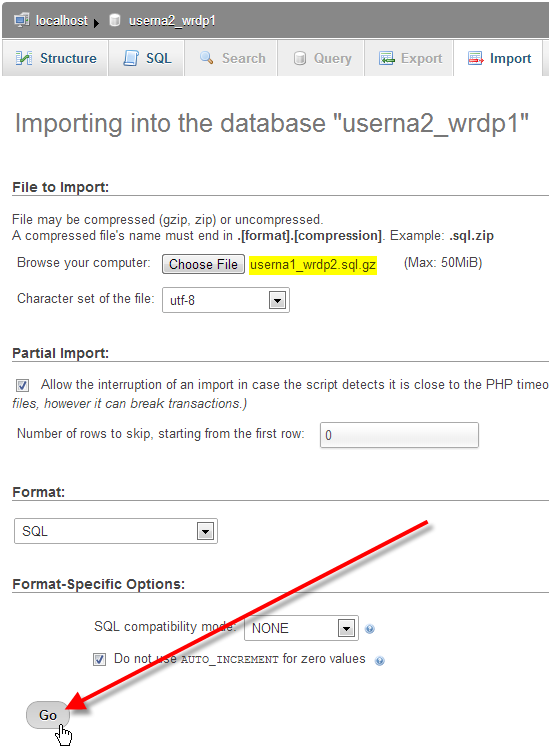Click the Format-Specific Options heading
The height and width of the screenshot is (756, 549).
98,584
